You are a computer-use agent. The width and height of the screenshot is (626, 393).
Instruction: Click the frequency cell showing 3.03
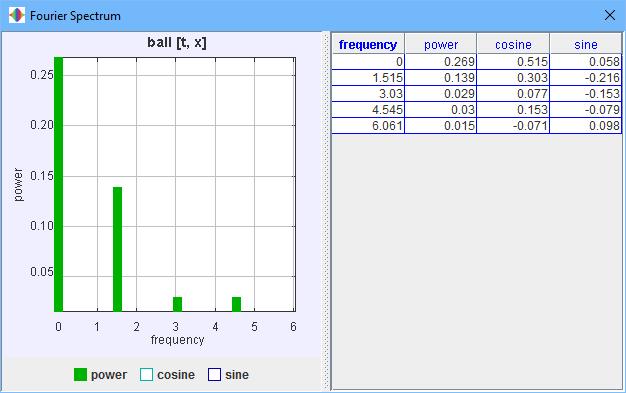368,93
